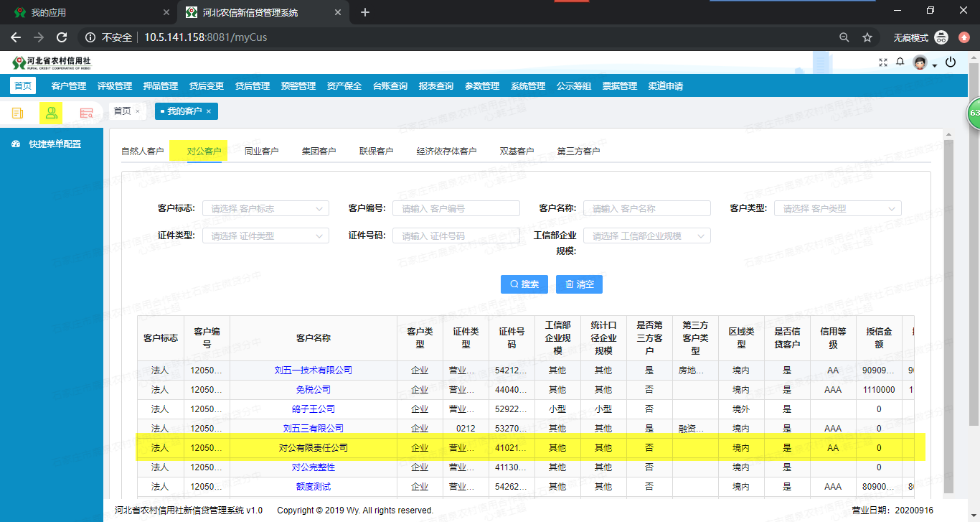
Task: Expand the 证件类型 selector
Action: pyautogui.click(x=265, y=235)
